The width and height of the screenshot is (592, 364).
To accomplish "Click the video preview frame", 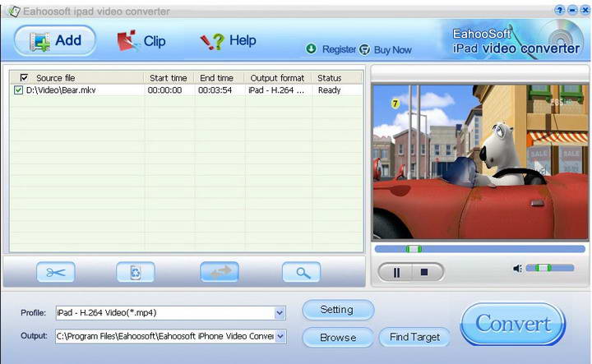I will 480,162.
